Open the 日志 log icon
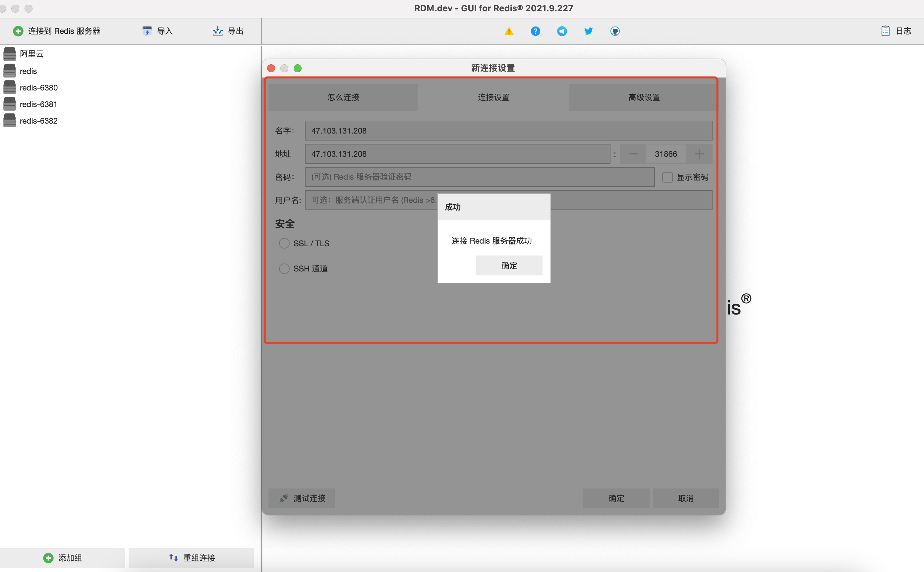Viewport: 924px width, 572px height. (x=886, y=31)
